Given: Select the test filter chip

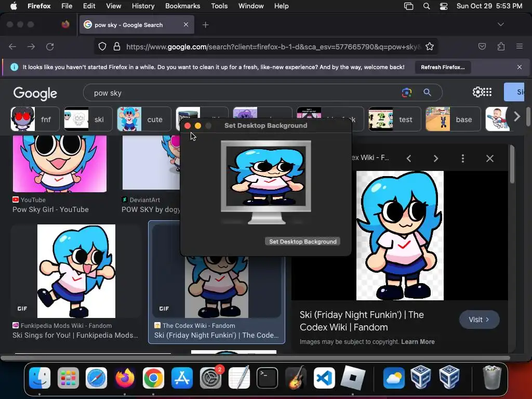Looking at the screenshot, I should (395, 119).
